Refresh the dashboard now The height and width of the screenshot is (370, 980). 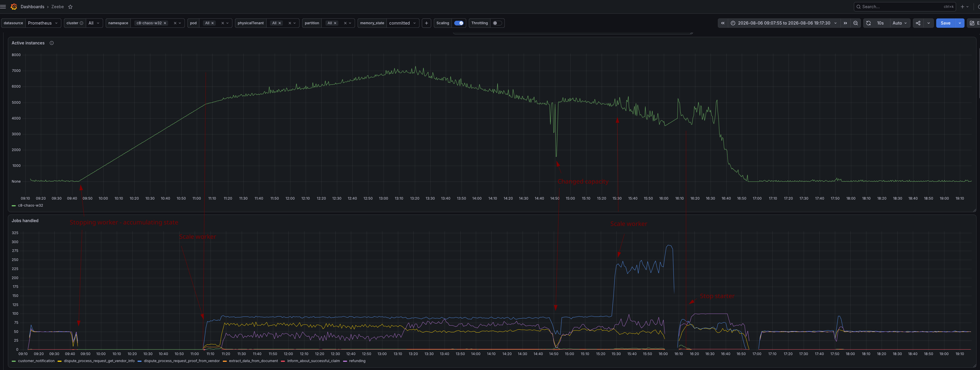[x=868, y=23]
